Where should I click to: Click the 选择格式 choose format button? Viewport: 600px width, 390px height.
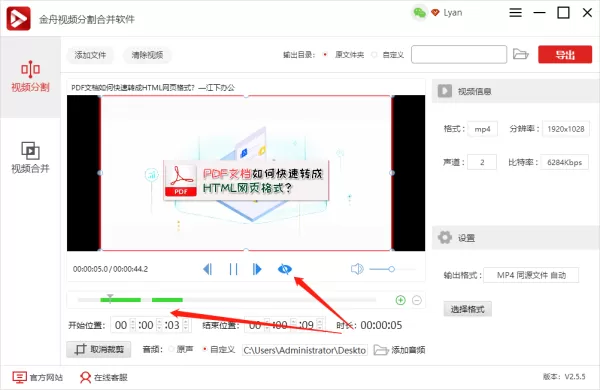tap(468, 309)
